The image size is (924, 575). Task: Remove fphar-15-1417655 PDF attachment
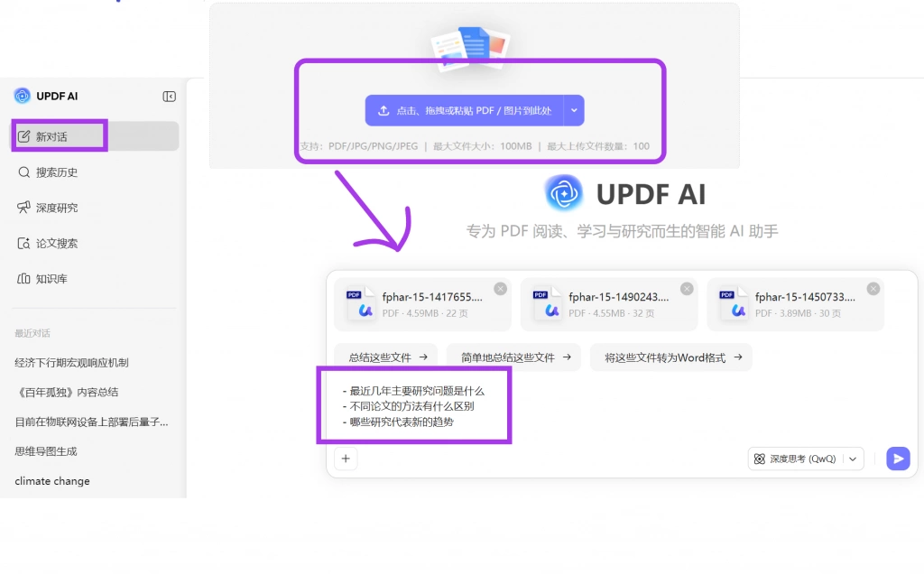(500, 288)
